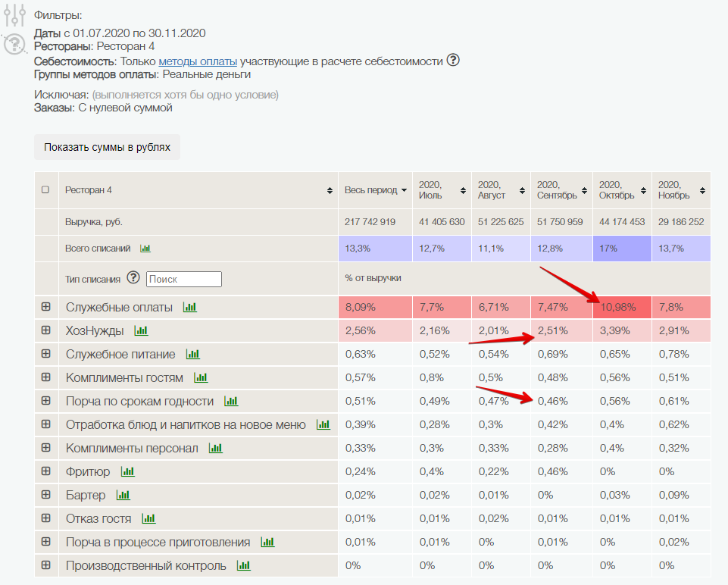
Task: Expand the Служебные оплаты row
Action: (46, 306)
